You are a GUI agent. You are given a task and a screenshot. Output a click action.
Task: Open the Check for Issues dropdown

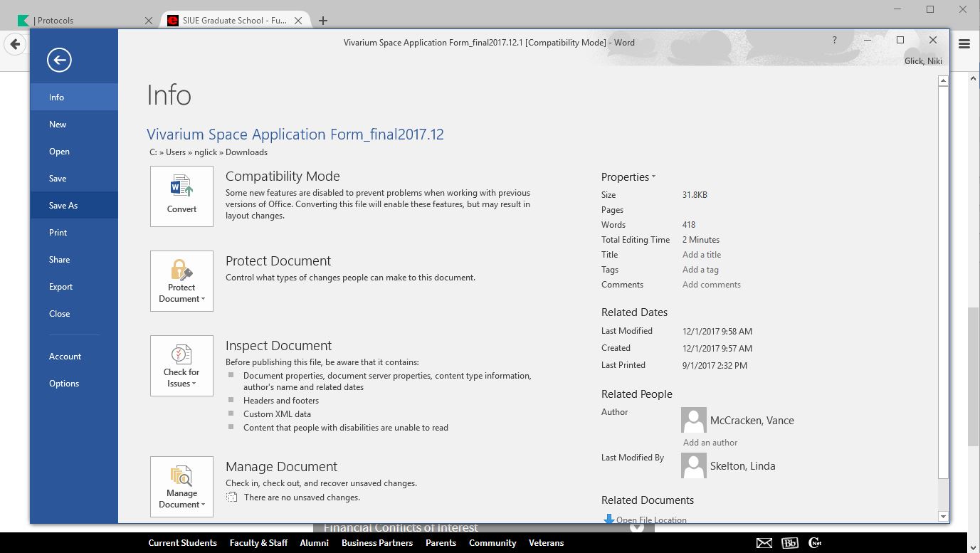181,365
